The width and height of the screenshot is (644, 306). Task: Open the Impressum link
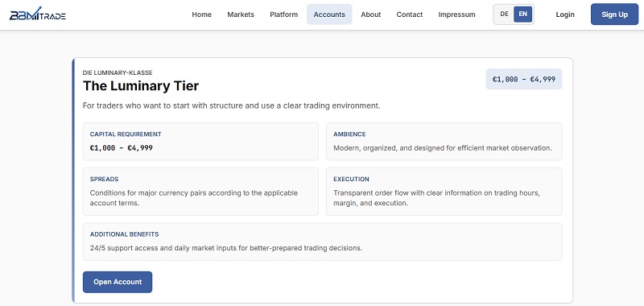point(456,14)
